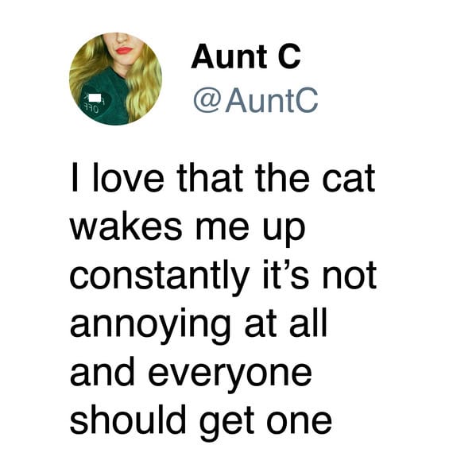
Task: Click the word 'wakes' in the tweet
Action: 126,227
